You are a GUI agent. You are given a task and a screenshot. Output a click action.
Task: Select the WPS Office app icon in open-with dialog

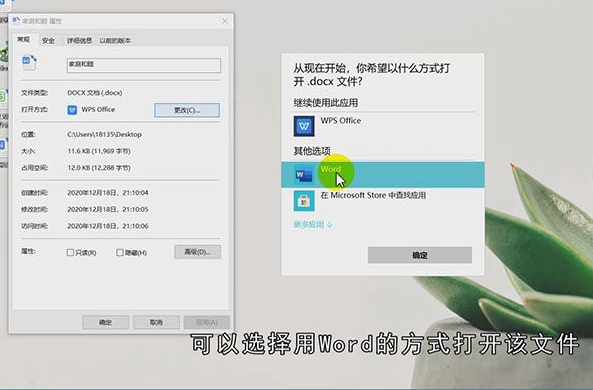304,126
